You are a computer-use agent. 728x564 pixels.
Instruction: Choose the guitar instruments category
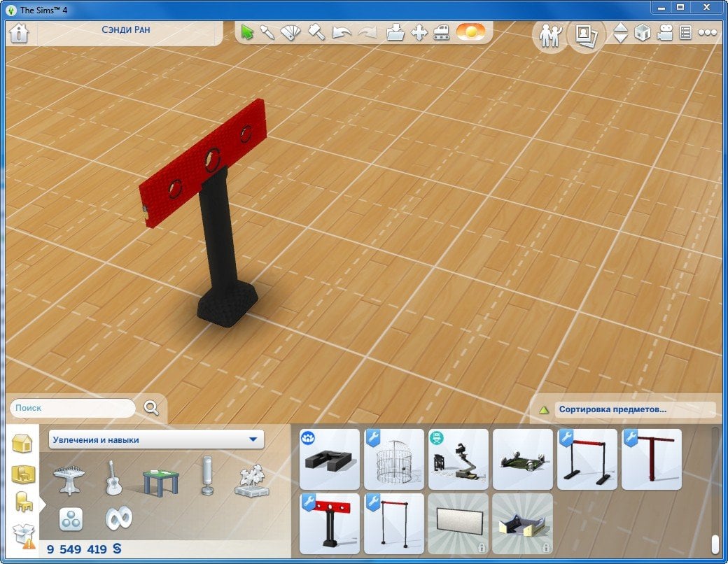pos(113,478)
